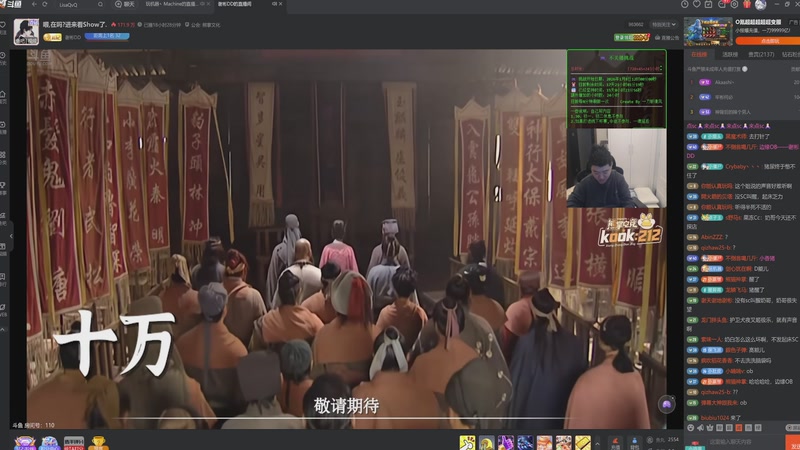Expand the 特别关注 follow dropdown
Image resolution: width=800 pixels, height=450 pixels.
[663, 24]
